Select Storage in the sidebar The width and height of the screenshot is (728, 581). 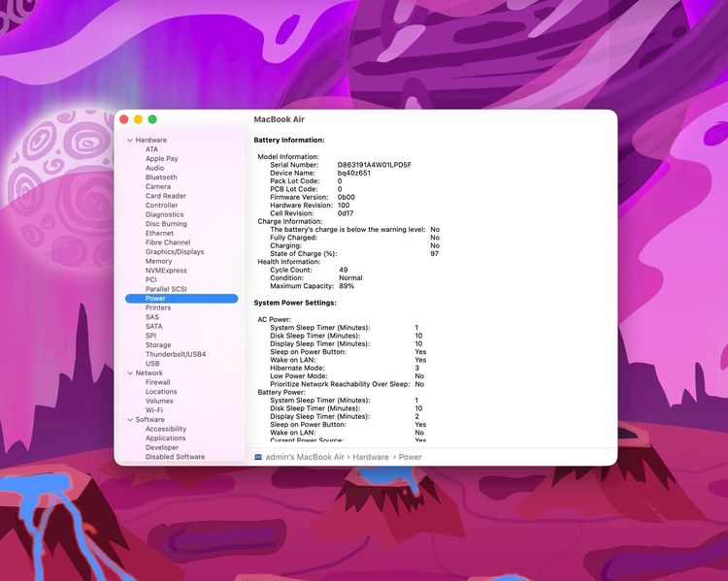tap(158, 345)
